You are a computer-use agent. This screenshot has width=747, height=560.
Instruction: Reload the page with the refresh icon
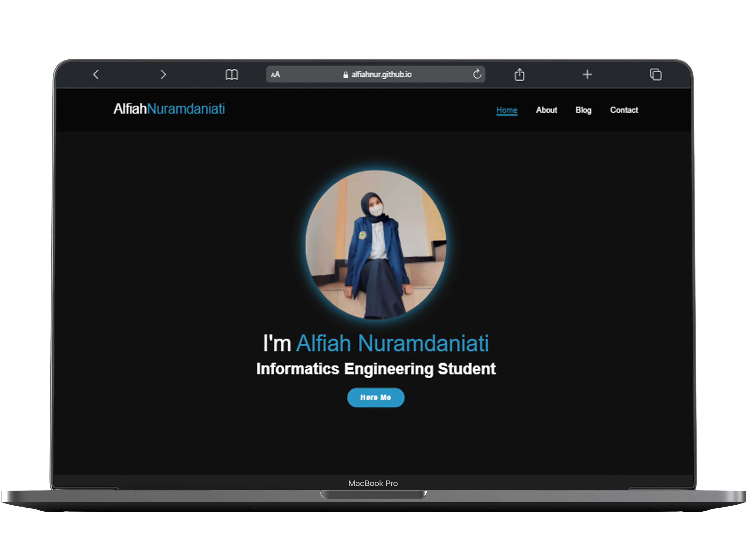pos(477,74)
